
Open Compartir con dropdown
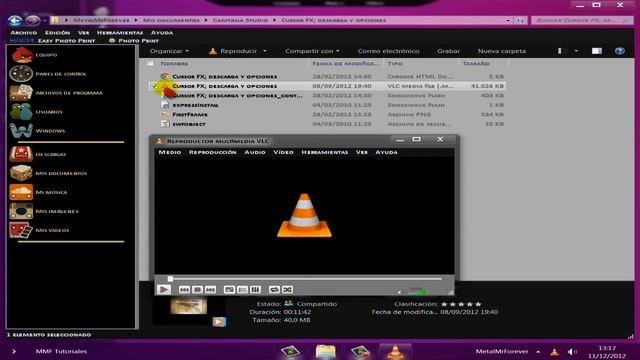[x=312, y=51]
